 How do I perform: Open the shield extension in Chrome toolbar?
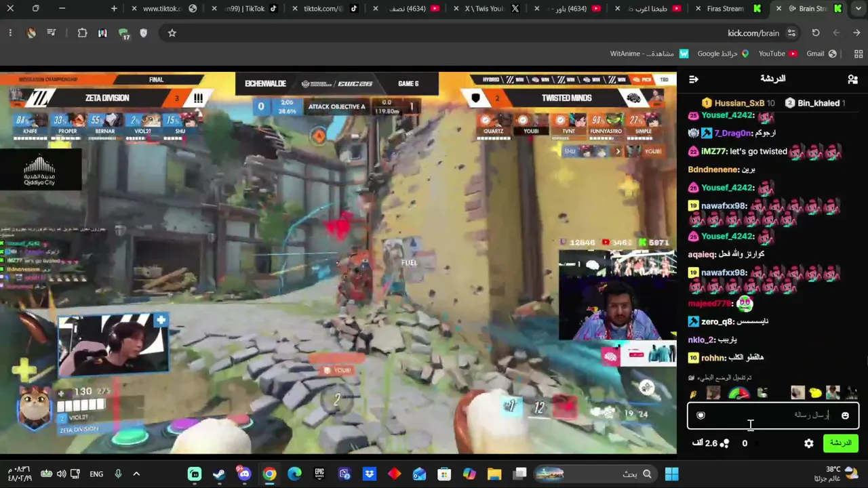pos(143,33)
